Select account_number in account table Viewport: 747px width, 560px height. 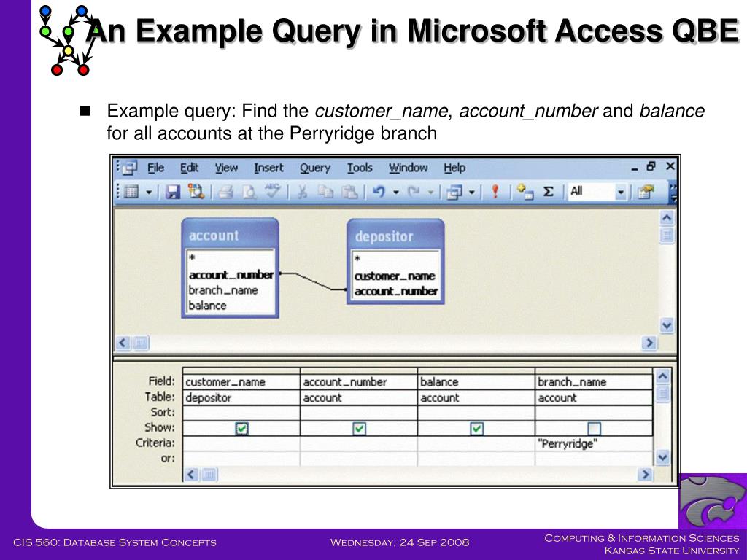click(231, 275)
